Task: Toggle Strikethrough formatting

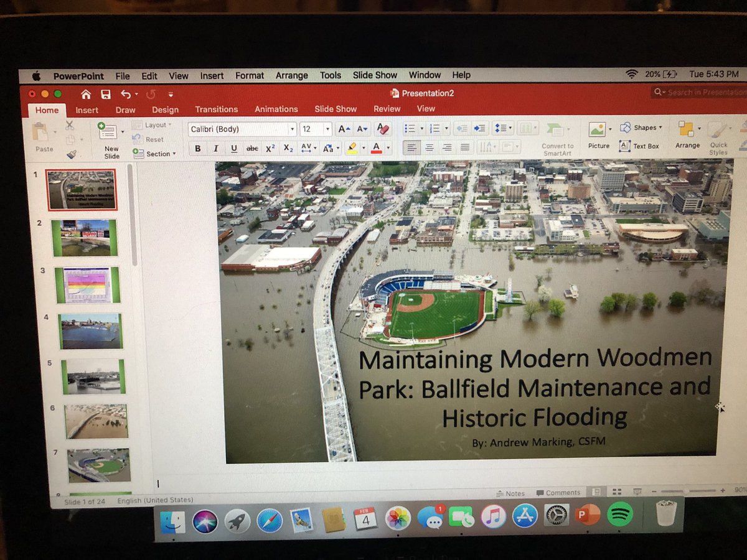Action: (252, 148)
